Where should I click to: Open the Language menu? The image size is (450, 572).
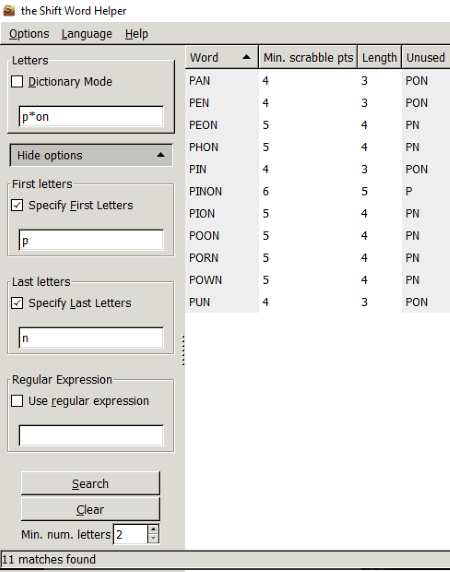pyautogui.click(x=87, y=34)
